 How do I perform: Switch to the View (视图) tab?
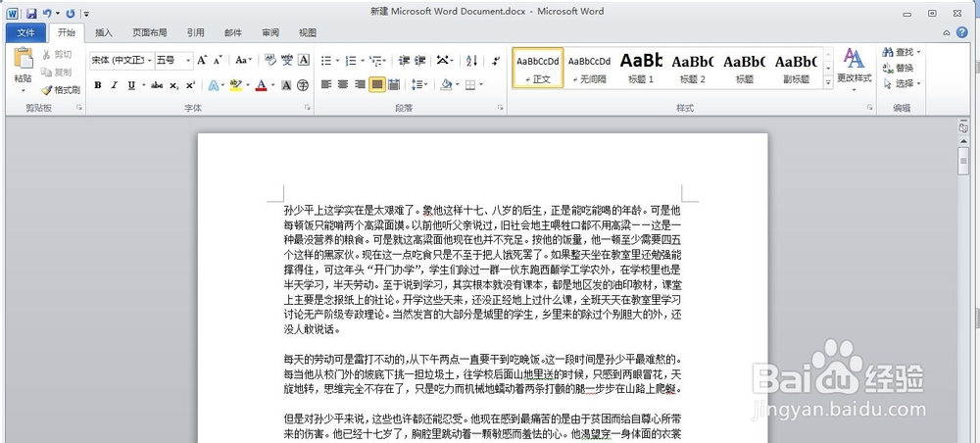pos(308,32)
